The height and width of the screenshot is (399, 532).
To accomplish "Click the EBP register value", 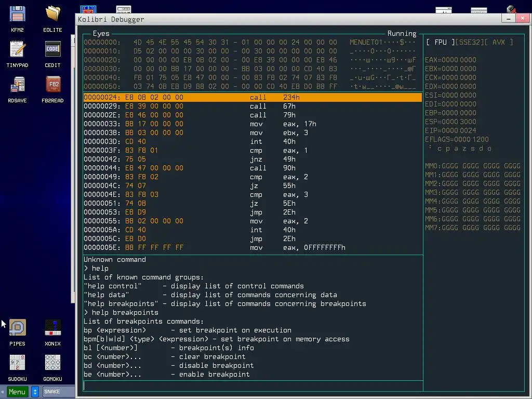I will pyautogui.click(x=450, y=113).
